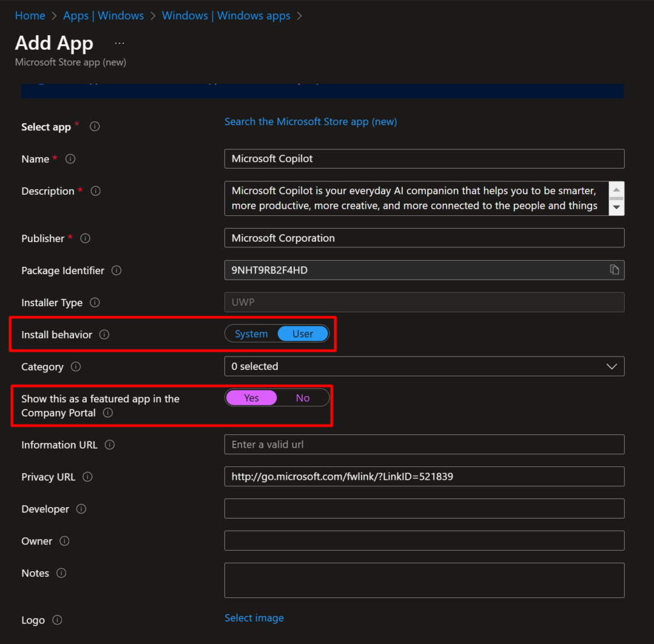Copy the Package Identifier value

click(x=614, y=270)
